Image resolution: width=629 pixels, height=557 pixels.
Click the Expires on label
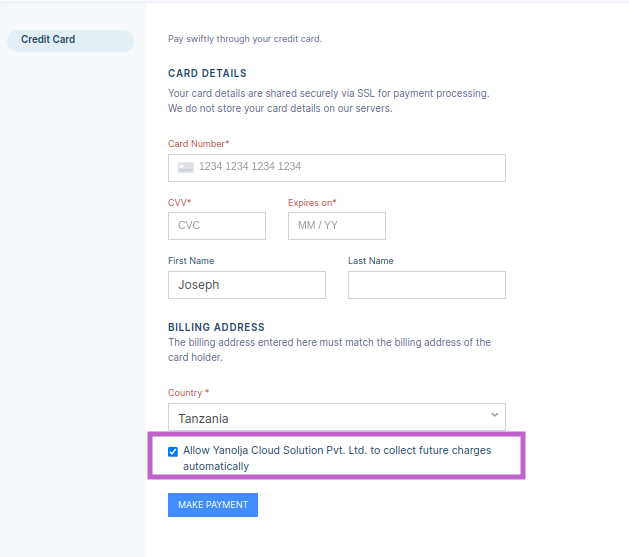312,203
